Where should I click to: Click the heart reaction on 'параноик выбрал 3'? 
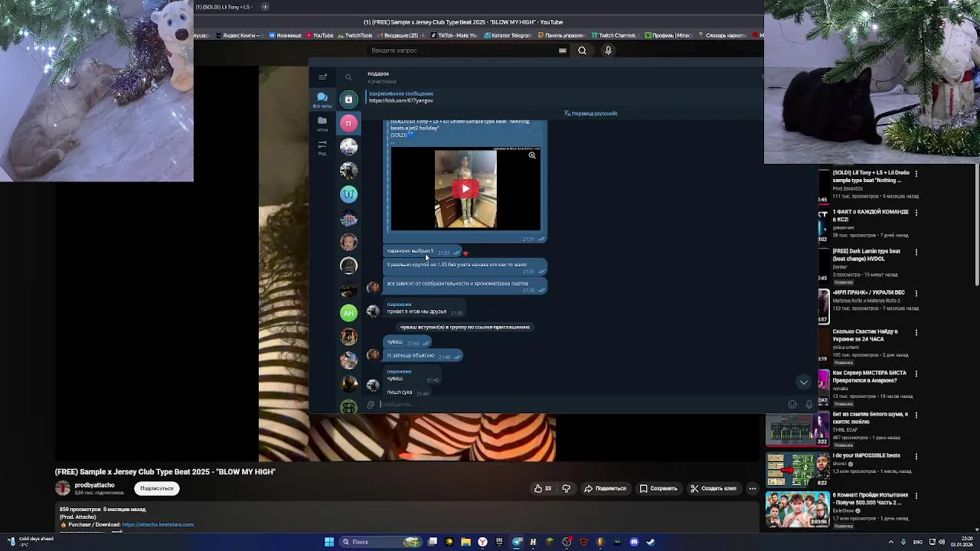coord(465,253)
